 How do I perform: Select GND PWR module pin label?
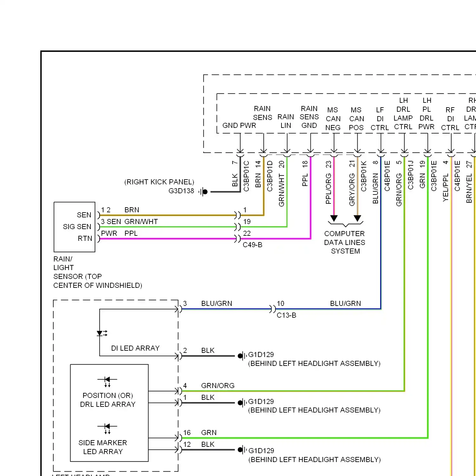pyautogui.click(x=239, y=126)
